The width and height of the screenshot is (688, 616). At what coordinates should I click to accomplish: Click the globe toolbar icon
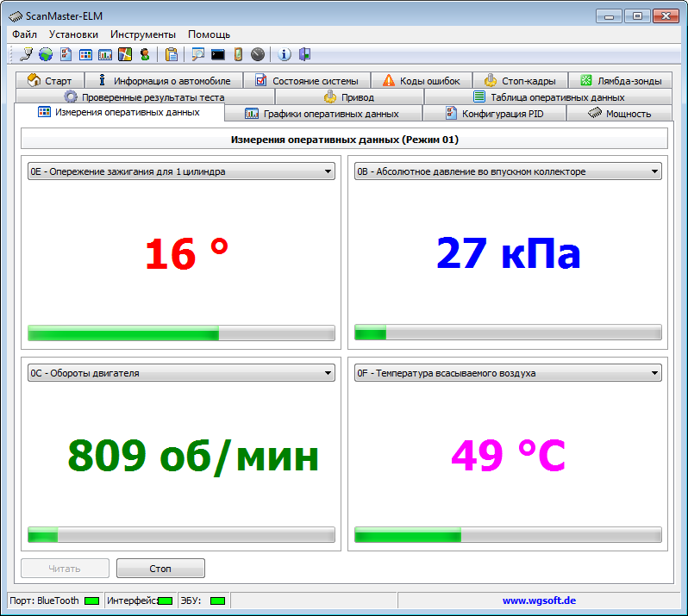46,54
